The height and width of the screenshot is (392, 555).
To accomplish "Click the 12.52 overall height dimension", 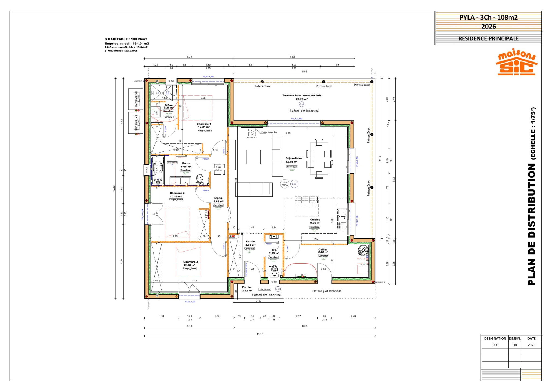I will [x=114, y=188].
